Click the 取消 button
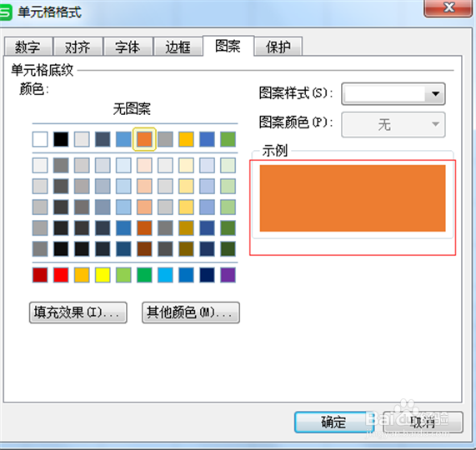 click(x=423, y=422)
